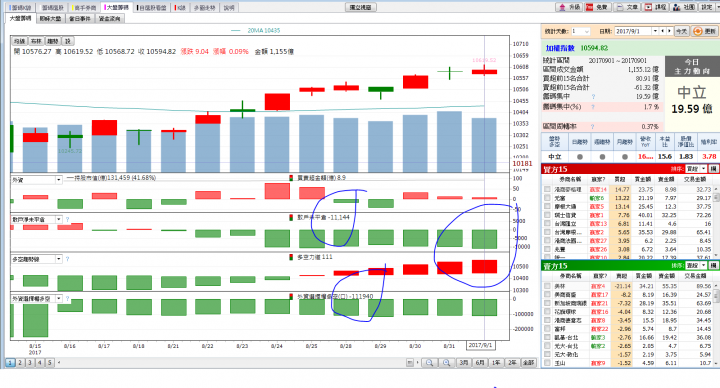Open the 文章 articles icon button

[x=627, y=7]
